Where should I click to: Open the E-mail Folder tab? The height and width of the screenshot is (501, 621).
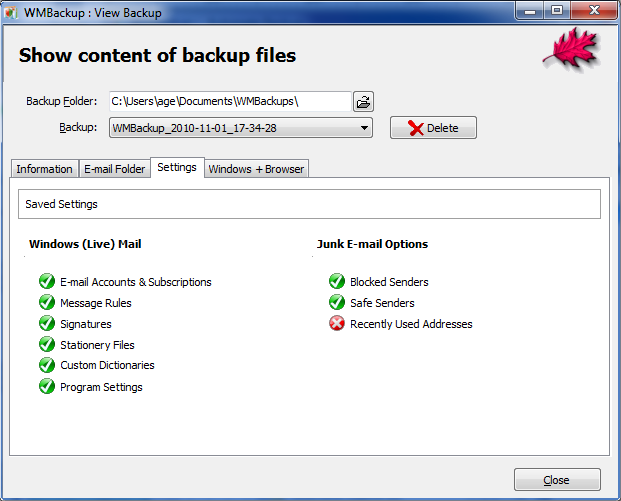114,169
